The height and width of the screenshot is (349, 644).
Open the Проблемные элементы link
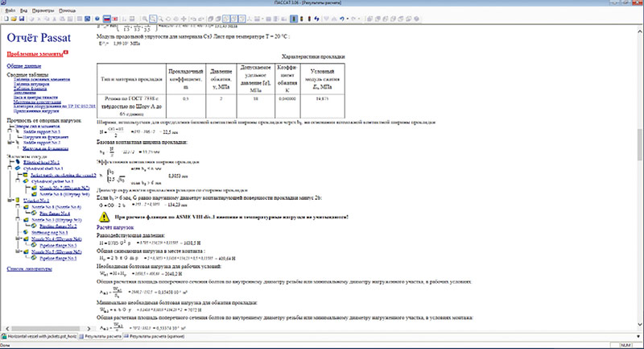click(35, 54)
